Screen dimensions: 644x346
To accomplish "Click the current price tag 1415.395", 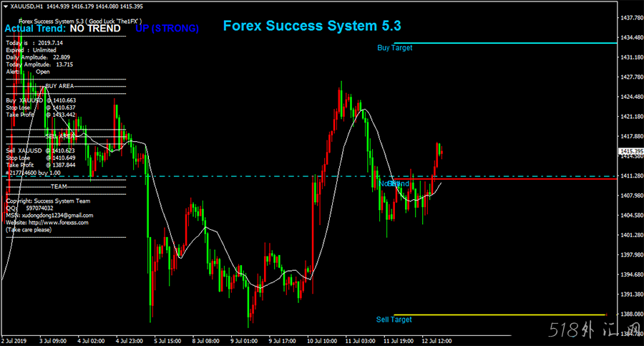I will (631, 151).
